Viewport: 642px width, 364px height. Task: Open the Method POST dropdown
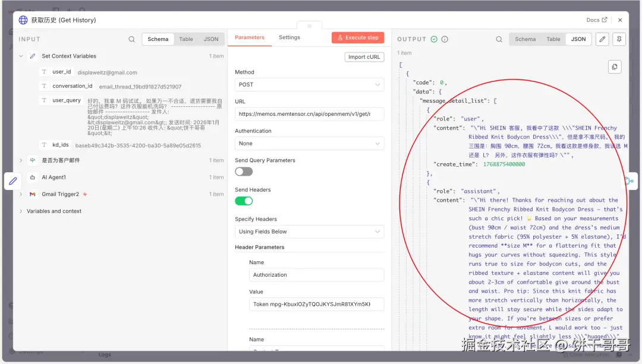(309, 85)
